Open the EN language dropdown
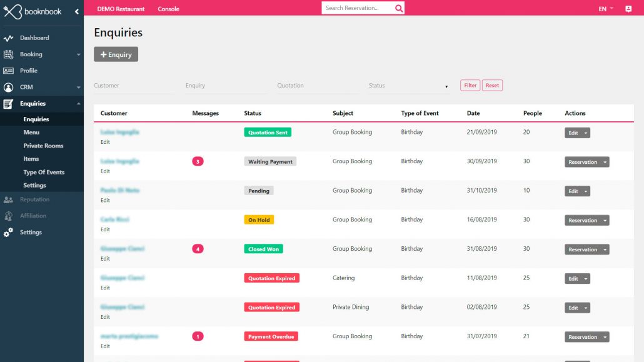 coord(605,9)
